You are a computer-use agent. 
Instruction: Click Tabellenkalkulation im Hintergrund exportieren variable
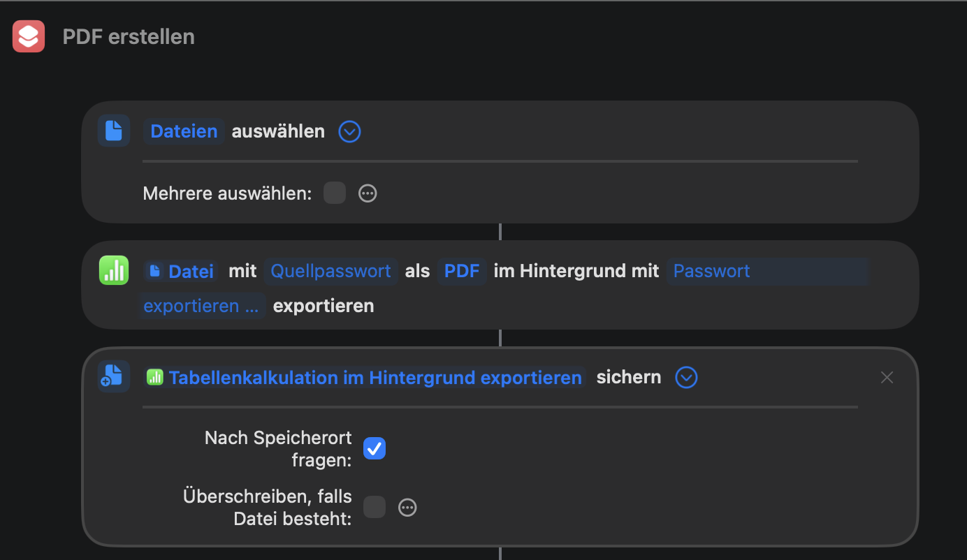[375, 378]
